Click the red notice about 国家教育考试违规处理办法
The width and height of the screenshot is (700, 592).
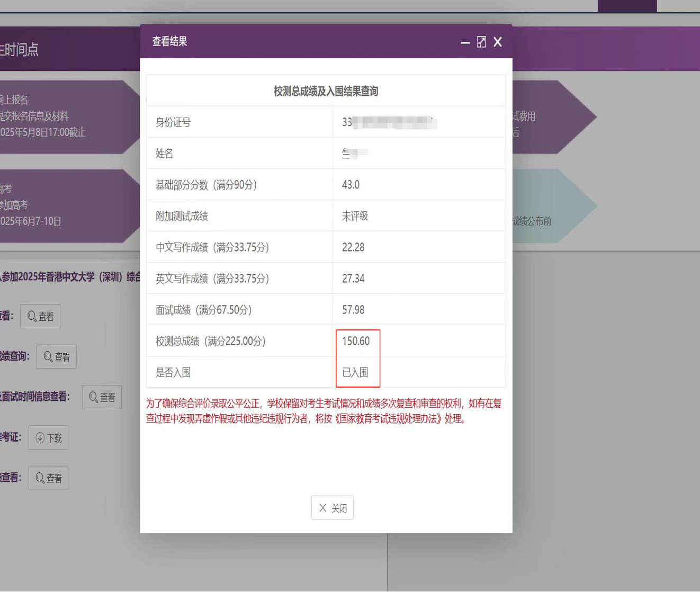[324, 411]
